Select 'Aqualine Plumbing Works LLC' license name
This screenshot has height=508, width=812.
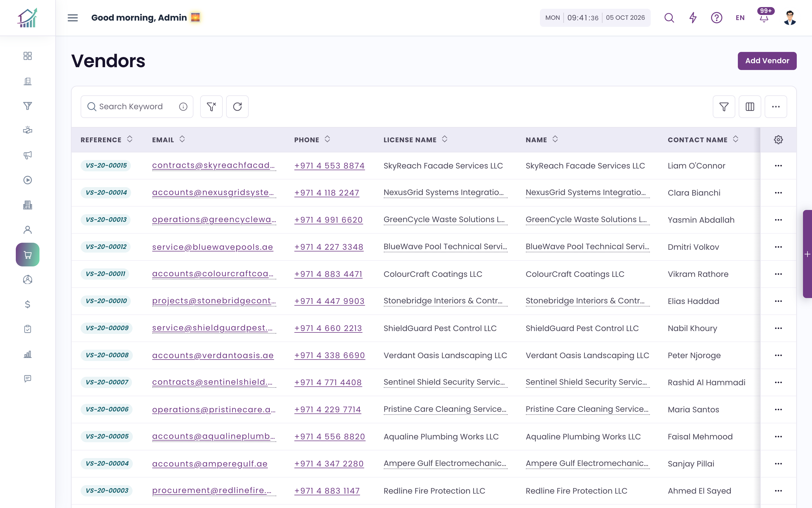click(x=441, y=437)
